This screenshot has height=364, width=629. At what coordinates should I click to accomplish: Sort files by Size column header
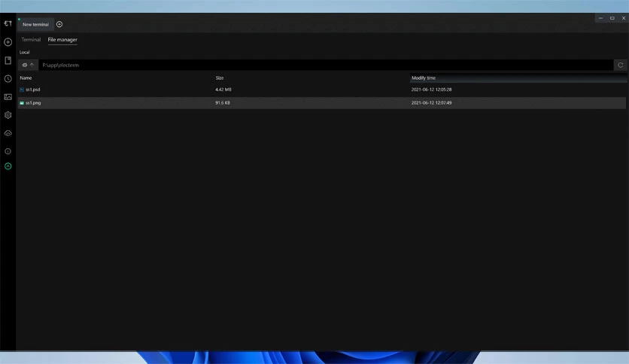click(220, 77)
